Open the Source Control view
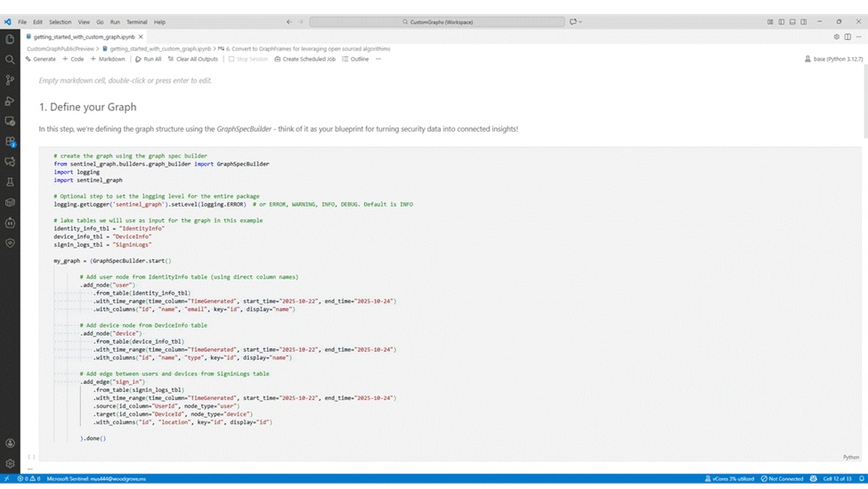868x489 pixels. (10, 80)
